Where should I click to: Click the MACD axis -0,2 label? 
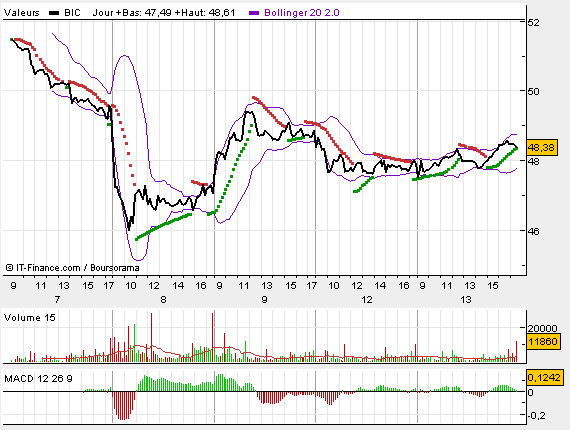(537, 415)
